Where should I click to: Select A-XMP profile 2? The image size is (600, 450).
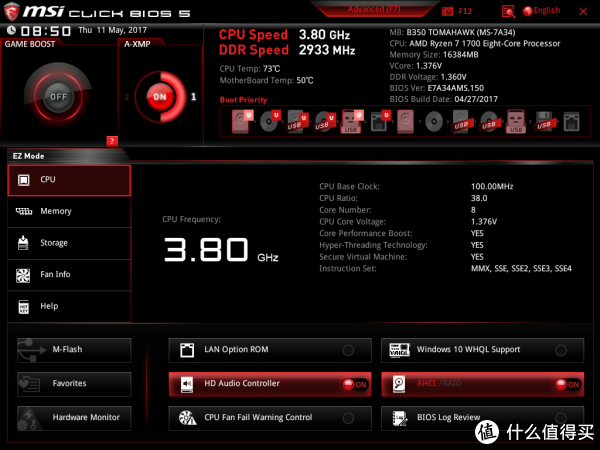[127, 97]
